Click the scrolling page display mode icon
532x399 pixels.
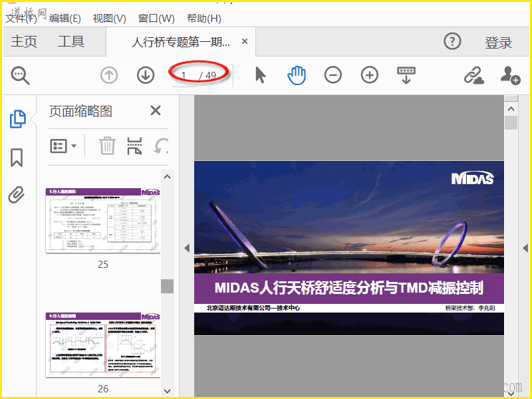pos(406,75)
